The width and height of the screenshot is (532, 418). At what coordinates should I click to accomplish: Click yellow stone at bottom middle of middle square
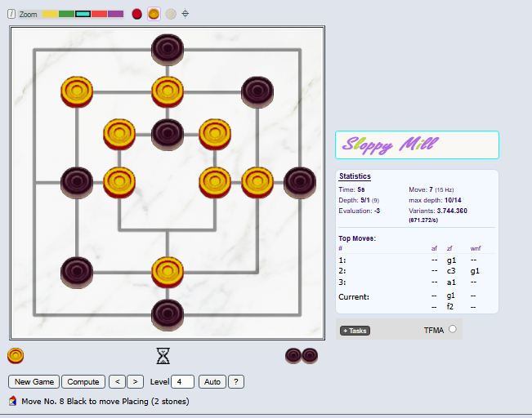[168, 272]
